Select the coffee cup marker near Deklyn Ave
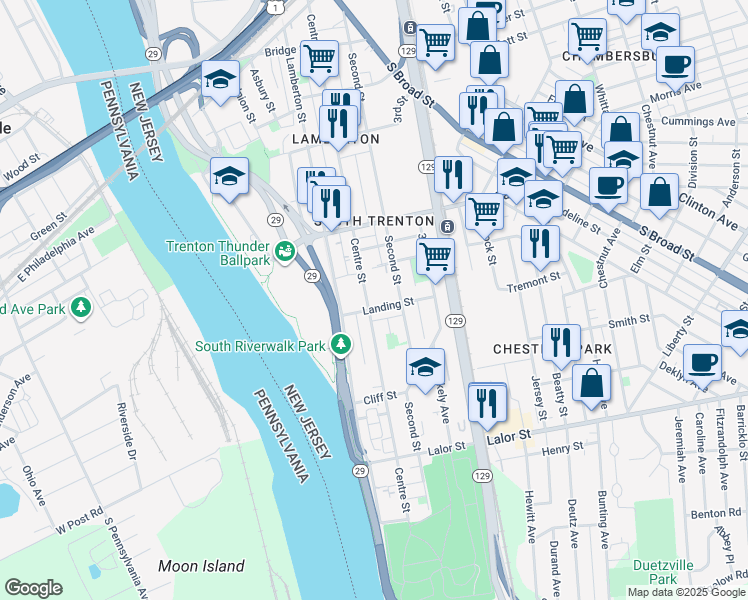The height and width of the screenshot is (600, 748). 702,364
